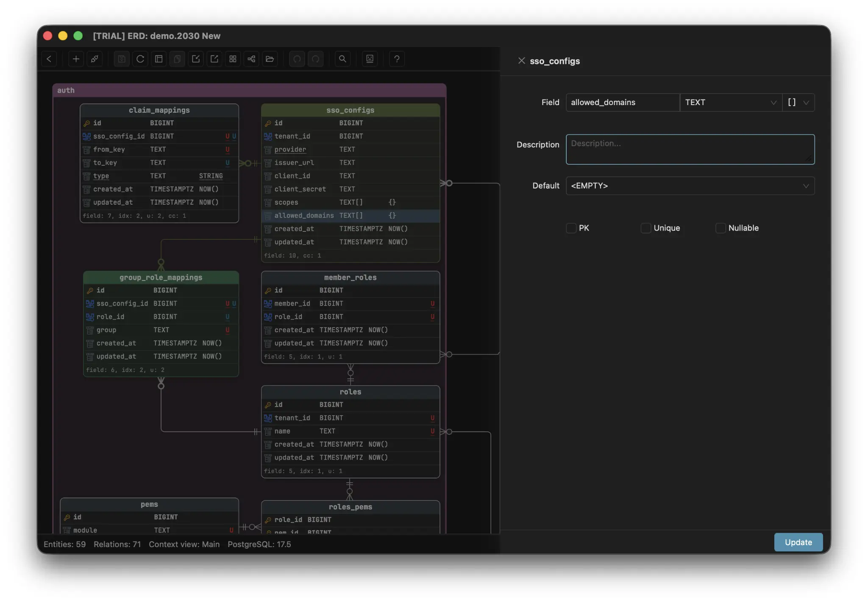Click the Update button
This screenshot has width=868, height=603.
point(798,542)
